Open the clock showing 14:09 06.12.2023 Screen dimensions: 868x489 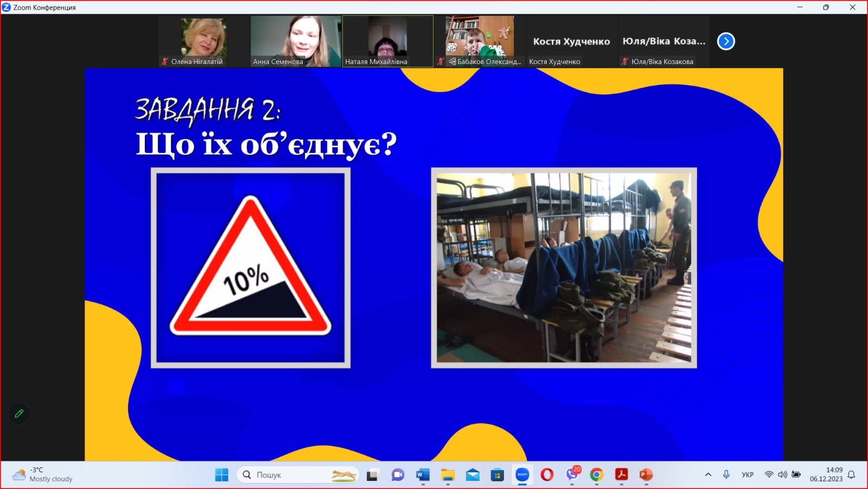pyautogui.click(x=826, y=474)
